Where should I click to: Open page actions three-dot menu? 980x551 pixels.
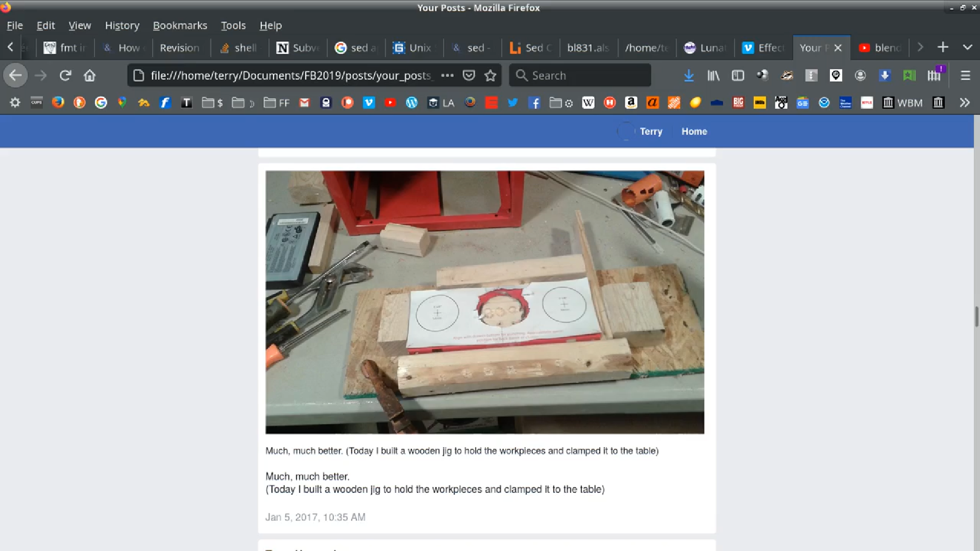(x=447, y=76)
